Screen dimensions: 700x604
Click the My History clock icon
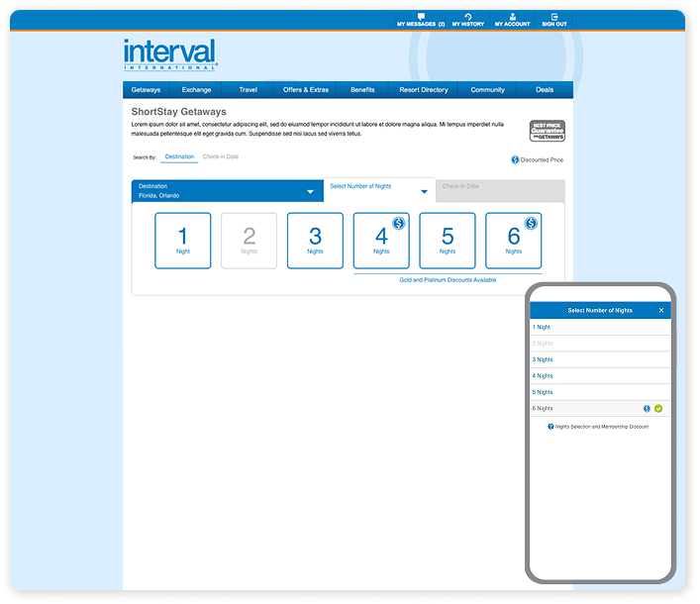[x=468, y=17]
